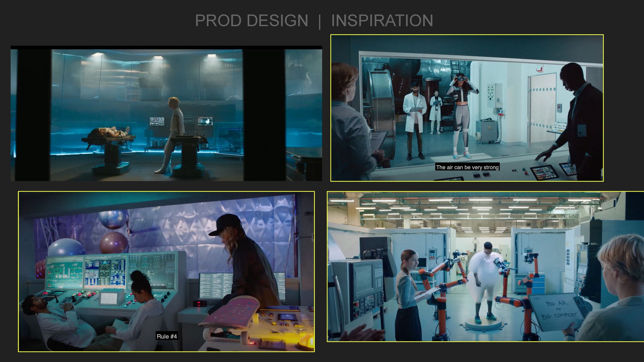Click the vertical bar separator in the title

320,22
